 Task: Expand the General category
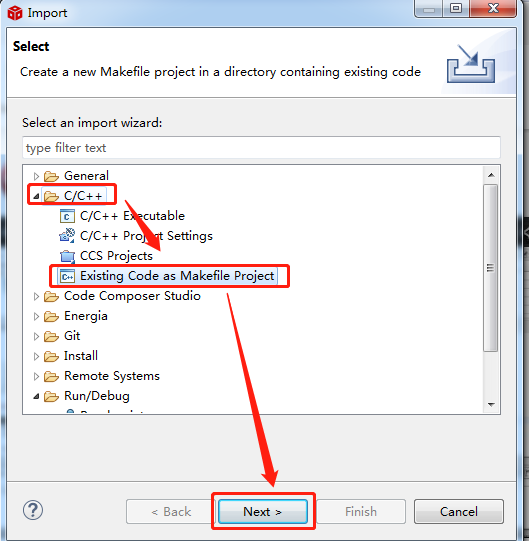[x=36, y=176]
